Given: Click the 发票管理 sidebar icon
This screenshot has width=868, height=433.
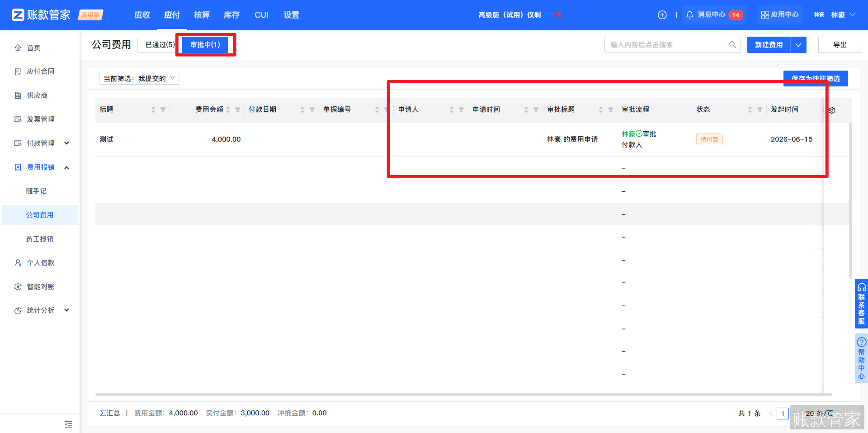Looking at the screenshot, I should (18, 119).
